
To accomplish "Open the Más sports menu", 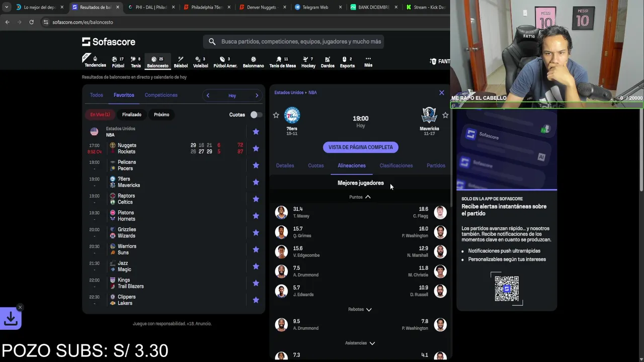I will click(368, 62).
